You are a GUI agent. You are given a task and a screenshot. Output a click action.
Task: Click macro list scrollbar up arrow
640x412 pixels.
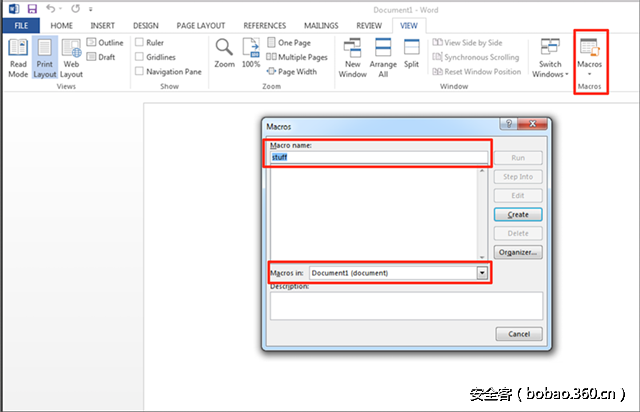pyautogui.click(x=482, y=171)
